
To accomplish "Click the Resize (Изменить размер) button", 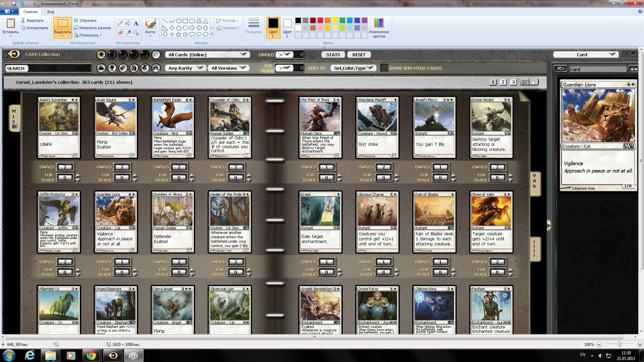I will [x=92, y=28].
